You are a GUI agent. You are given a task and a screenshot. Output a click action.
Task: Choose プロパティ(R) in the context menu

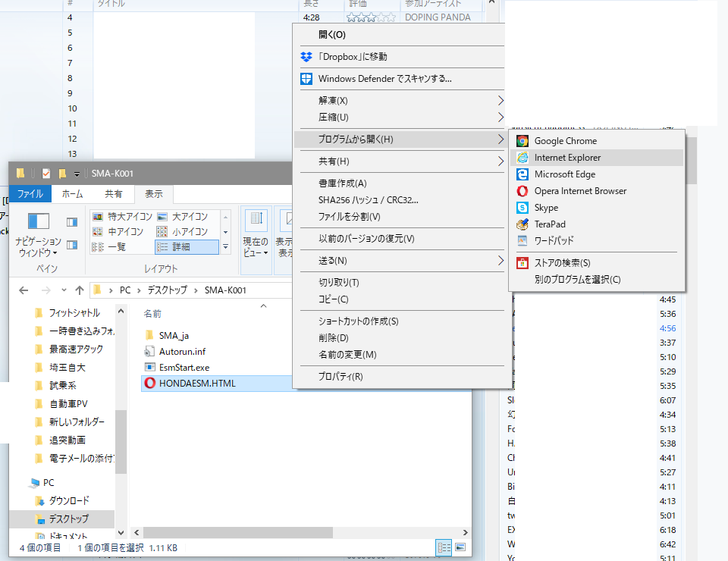400,377
